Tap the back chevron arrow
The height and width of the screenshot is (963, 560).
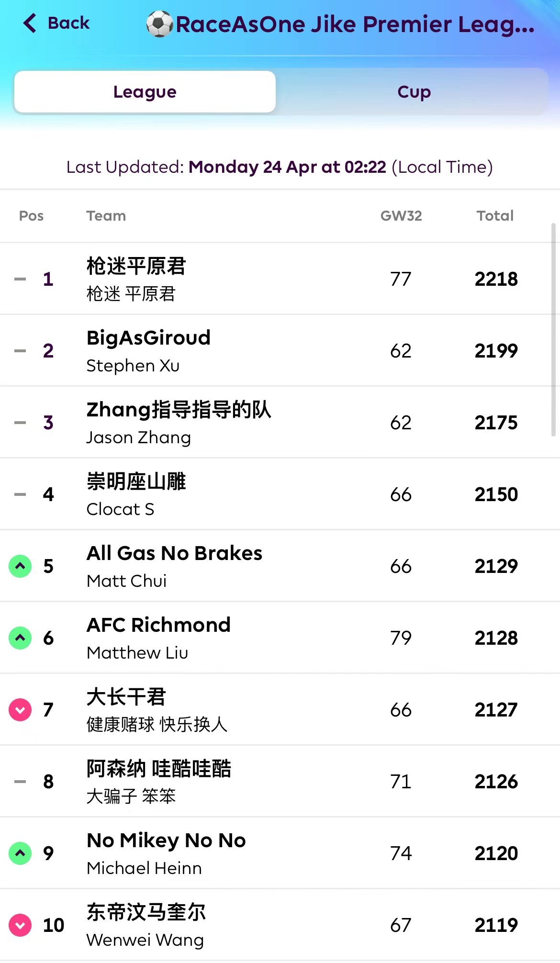coord(30,23)
